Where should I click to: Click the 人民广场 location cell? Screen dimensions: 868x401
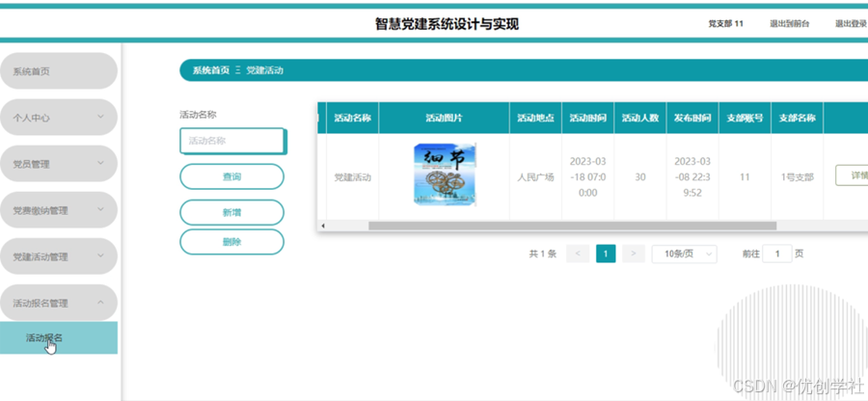click(x=536, y=177)
